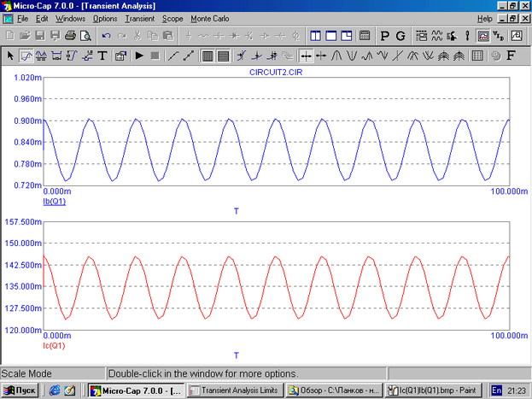Click the 'P' toolbar button
This screenshot has width=532, height=399.
384,36
